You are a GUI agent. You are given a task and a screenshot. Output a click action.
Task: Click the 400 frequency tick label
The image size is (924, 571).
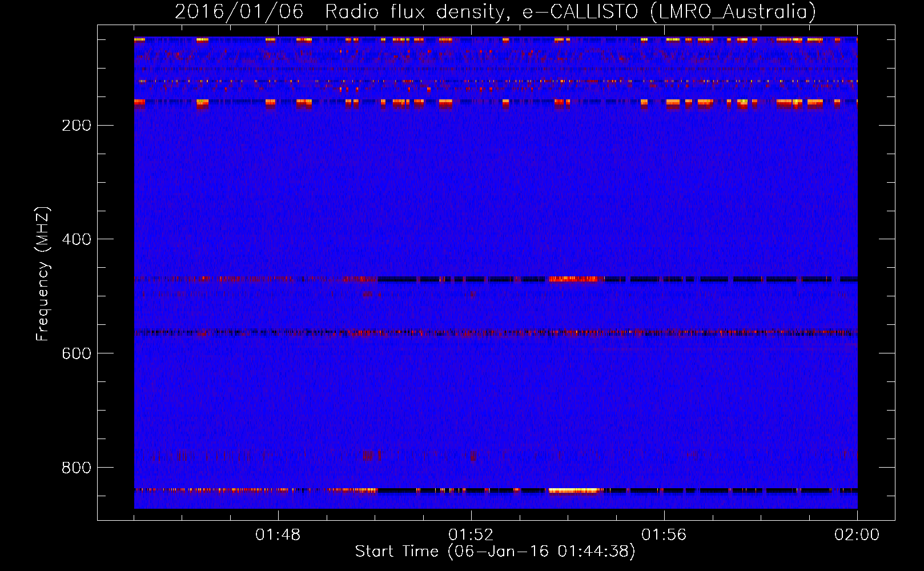[77, 239]
